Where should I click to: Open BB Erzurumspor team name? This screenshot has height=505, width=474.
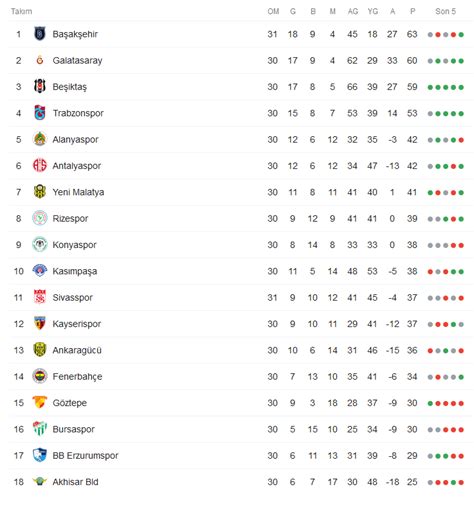(85, 455)
